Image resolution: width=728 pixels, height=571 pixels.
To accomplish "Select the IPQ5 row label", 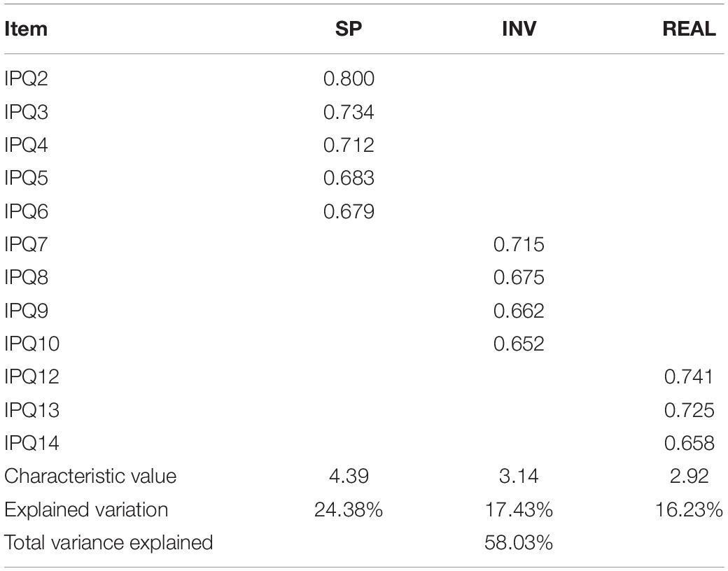I will (x=26, y=178).
